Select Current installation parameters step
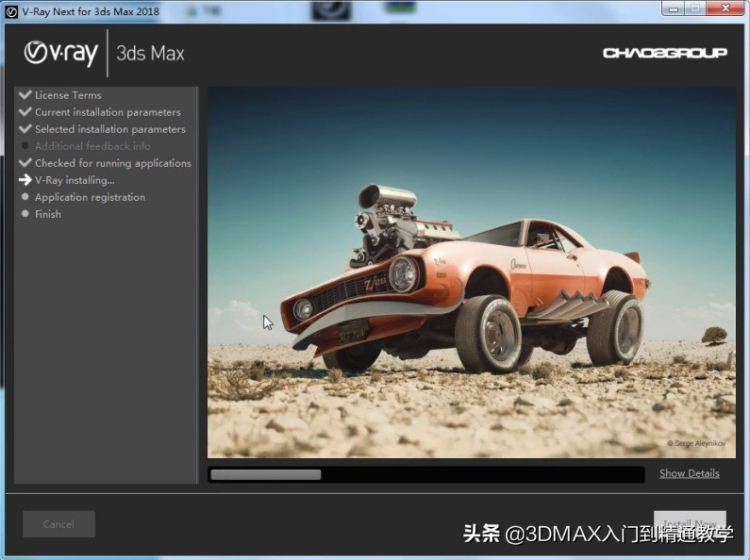Image resolution: width=750 pixels, height=560 pixels. pos(108,112)
